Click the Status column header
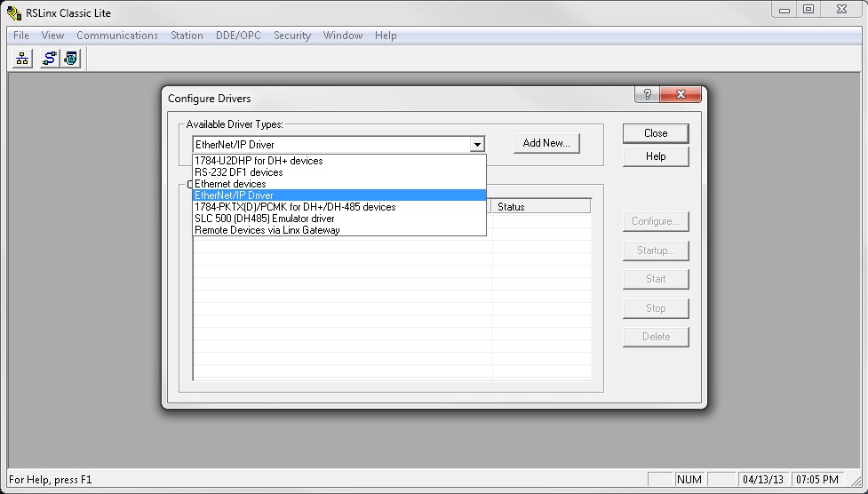Image resolution: width=868 pixels, height=494 pixels. tap(541, 206)
